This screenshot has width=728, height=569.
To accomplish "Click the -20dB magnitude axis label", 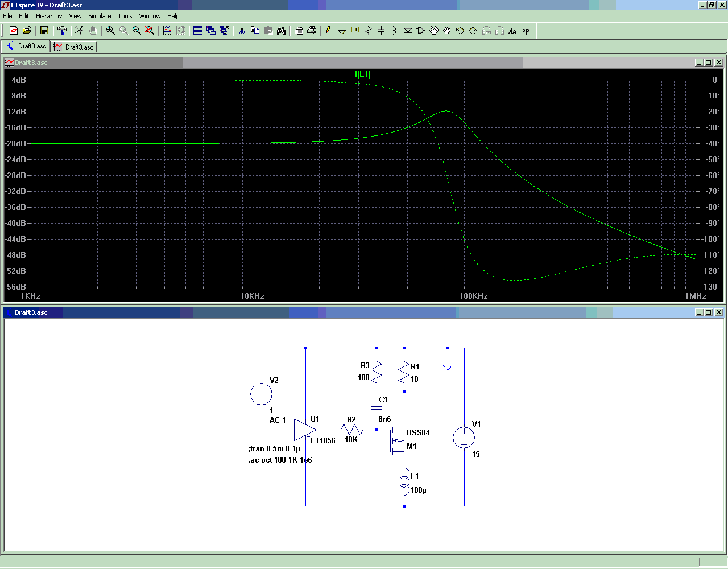I will click(15, 143).
